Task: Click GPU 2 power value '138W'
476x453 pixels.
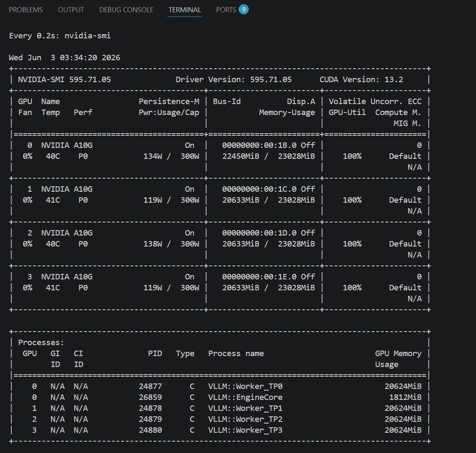Action: (152, 244)
